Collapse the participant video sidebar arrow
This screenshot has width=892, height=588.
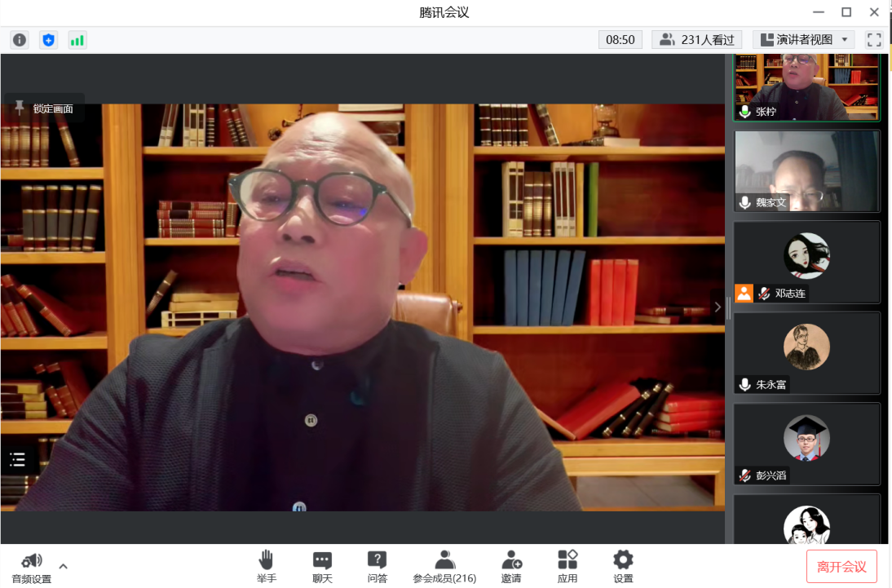(718, 307)
